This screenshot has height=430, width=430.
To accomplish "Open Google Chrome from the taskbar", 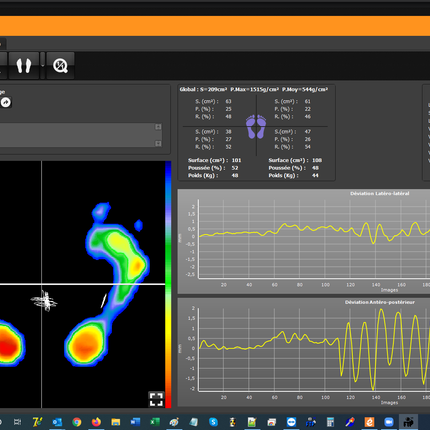I will point(77,422).
